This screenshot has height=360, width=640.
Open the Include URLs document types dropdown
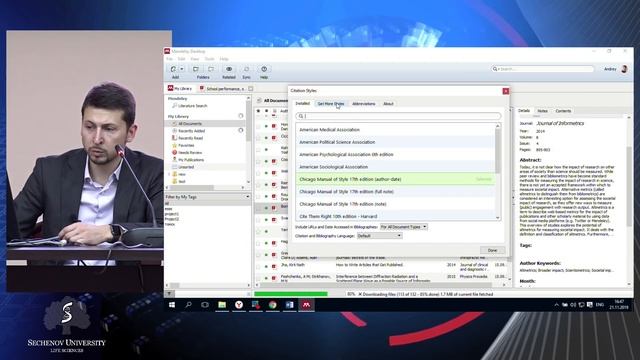coord(404,227)
